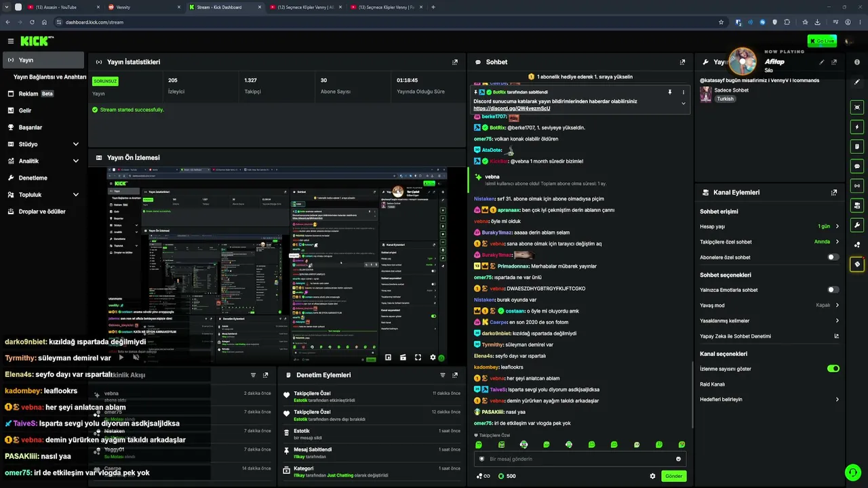Open the chat bubble icon in right toolbar

[857, 166]
